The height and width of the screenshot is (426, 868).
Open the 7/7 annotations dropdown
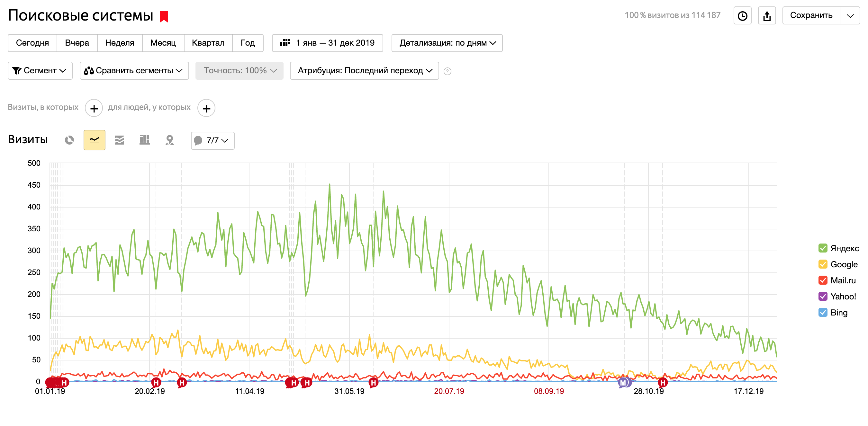212,140
